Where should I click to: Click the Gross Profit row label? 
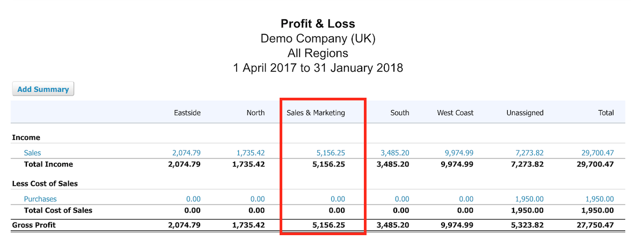pyautogui.click(x=33, y=225)
